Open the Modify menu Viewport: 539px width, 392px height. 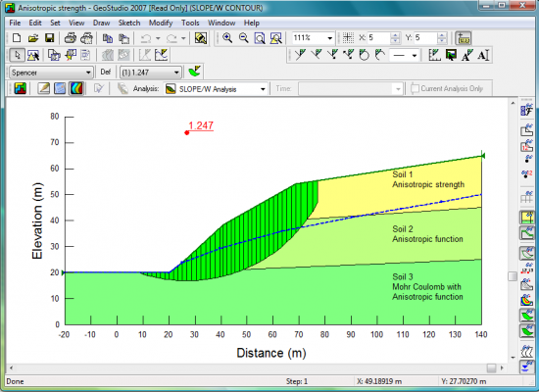click(161, 23)
